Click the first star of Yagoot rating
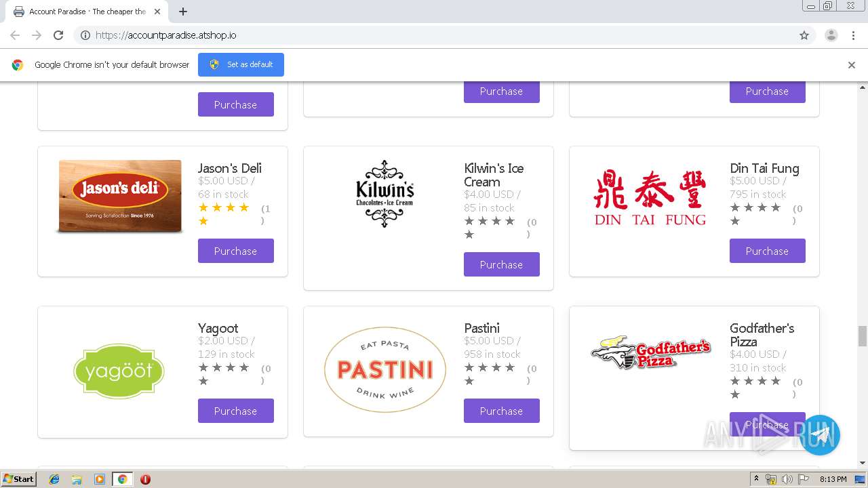868x488 pixels. coord(203,367)
